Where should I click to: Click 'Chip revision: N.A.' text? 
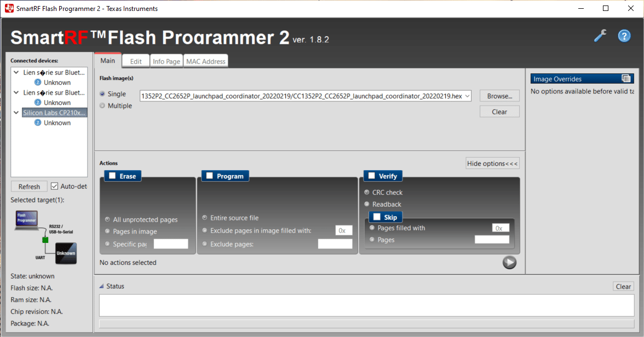[x=37, y=311]
